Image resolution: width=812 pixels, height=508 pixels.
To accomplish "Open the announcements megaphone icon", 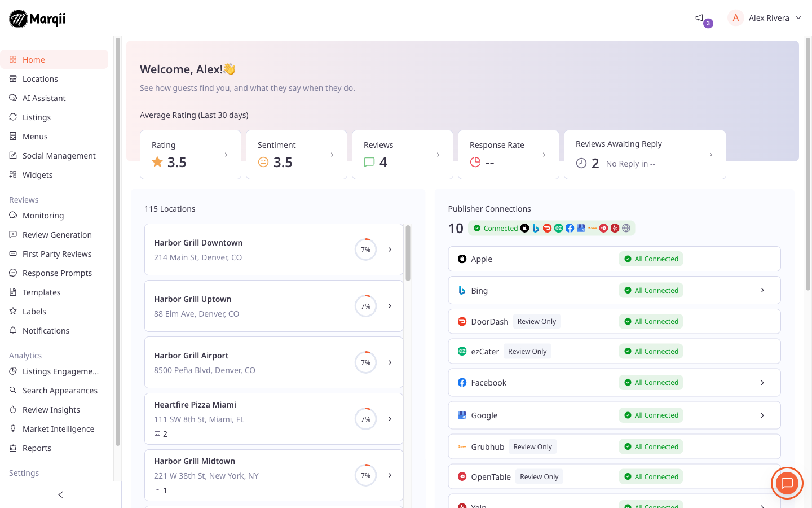I will (699, 18).
